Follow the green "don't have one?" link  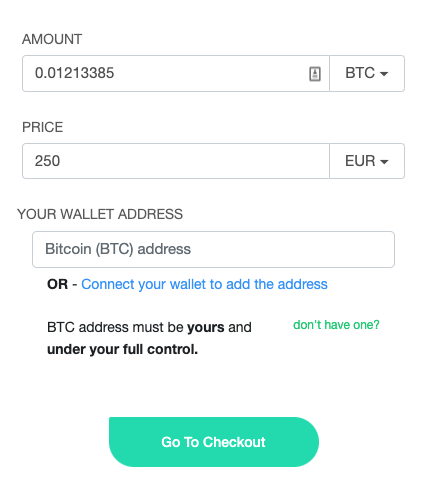pos(336,325)
